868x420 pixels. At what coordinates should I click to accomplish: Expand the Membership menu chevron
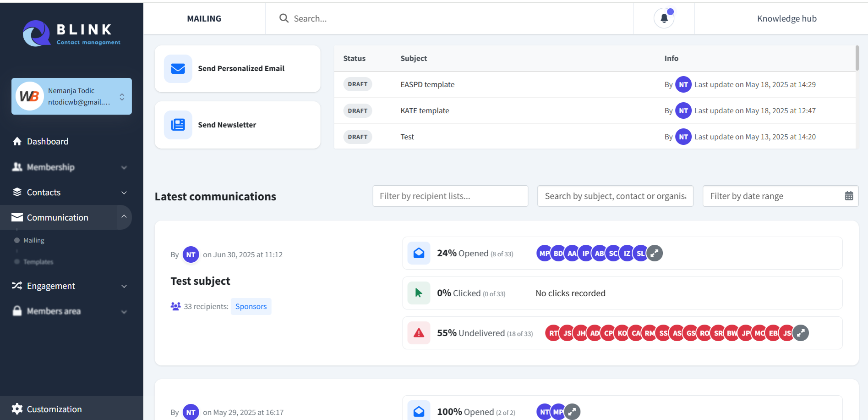click(124, 167)
